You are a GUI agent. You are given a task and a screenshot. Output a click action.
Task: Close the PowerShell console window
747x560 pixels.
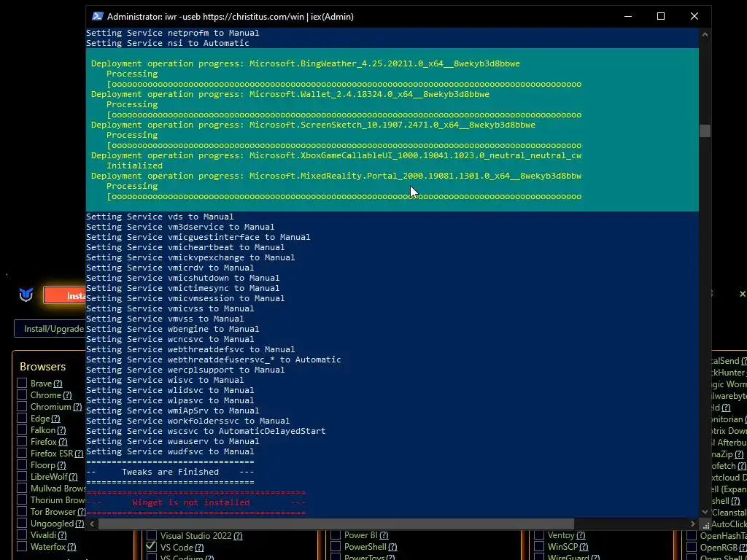click(x=694, y=16)
